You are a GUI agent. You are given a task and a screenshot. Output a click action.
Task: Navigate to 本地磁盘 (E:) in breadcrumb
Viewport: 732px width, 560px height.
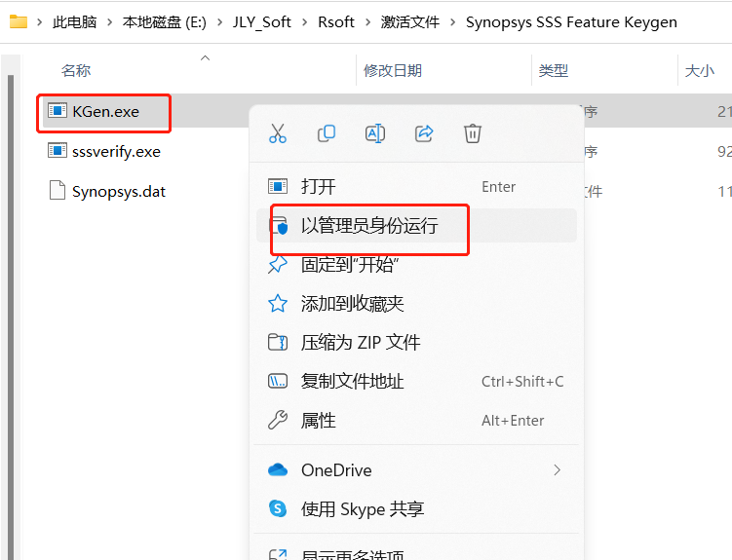click(x=165, y=22)
